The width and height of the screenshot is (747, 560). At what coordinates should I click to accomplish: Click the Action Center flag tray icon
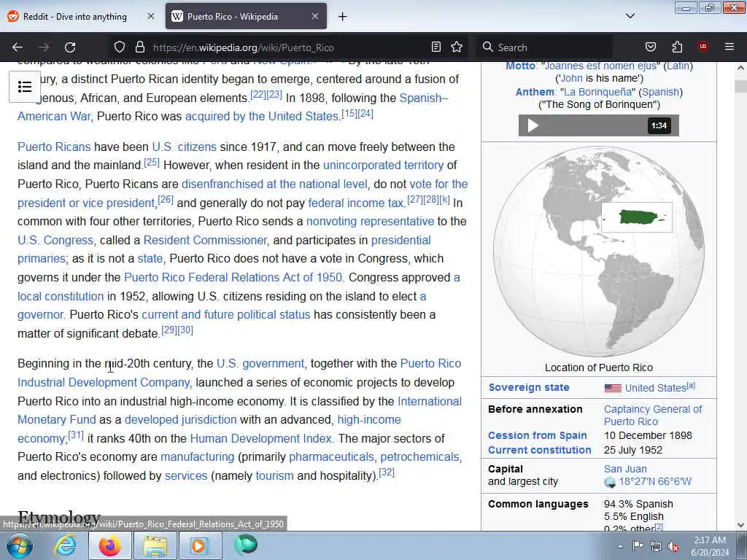638,546
